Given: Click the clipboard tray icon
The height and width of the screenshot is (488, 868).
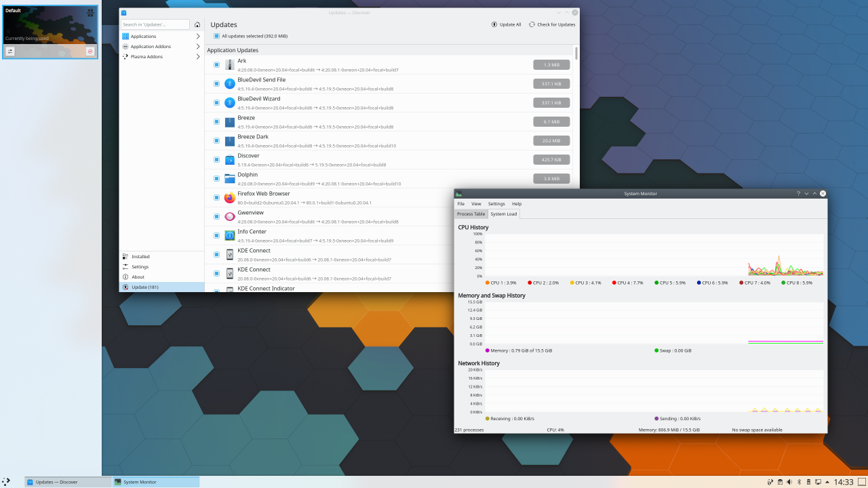Looking at the screenshot, I should 780,482.
